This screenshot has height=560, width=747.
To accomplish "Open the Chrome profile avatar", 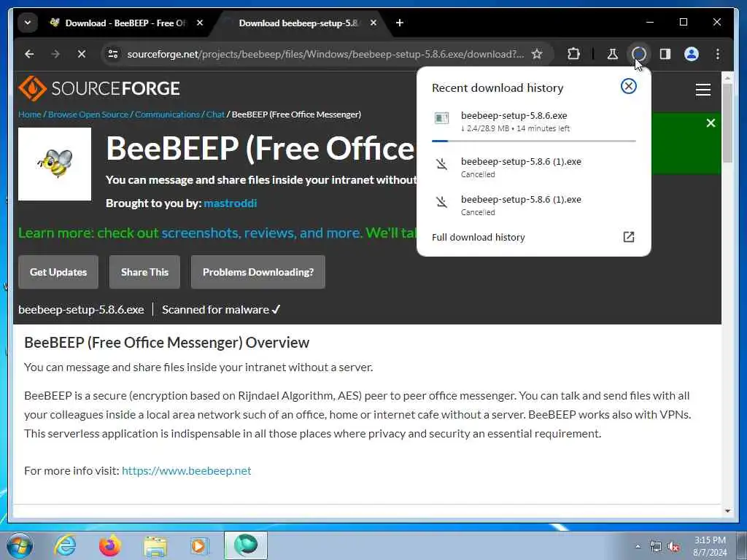I will [692, 54].
